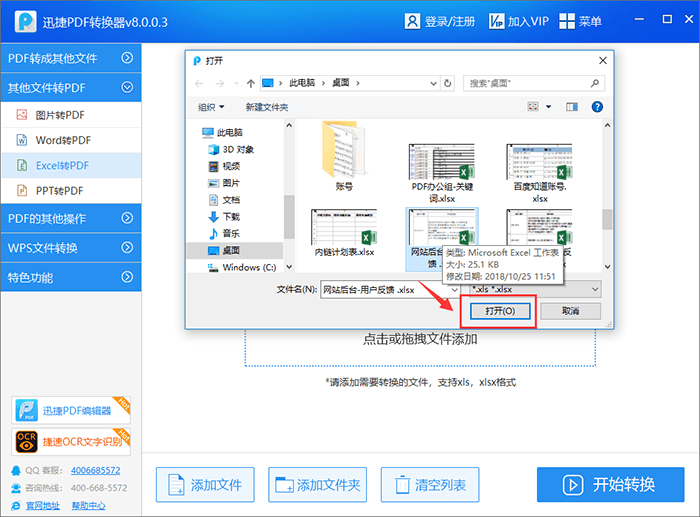Open 帮助中心 link
Viewport: 700px width, 517px height.
[88, 505]
